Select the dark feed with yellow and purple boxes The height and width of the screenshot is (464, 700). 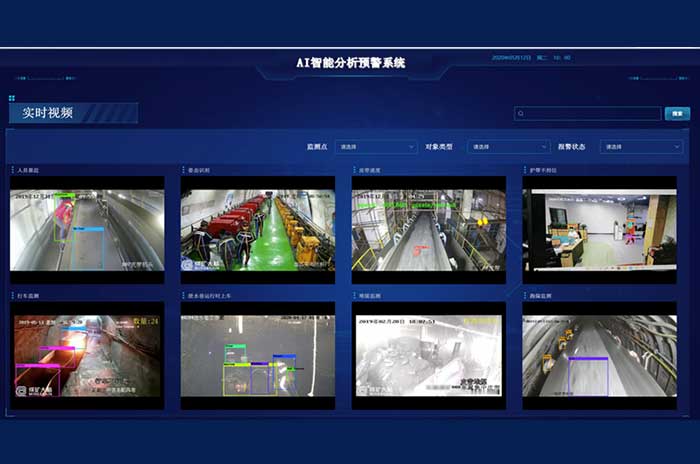(257, 356)
